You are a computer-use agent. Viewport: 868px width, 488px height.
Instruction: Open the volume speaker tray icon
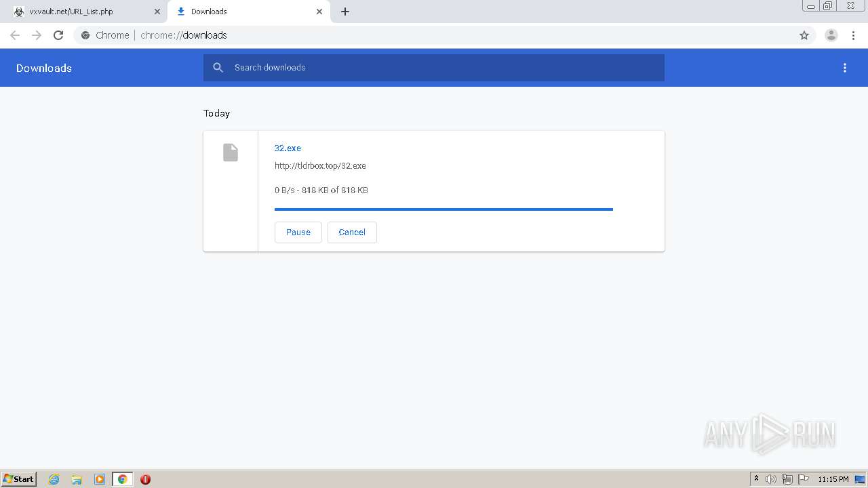tap(771, 479)
